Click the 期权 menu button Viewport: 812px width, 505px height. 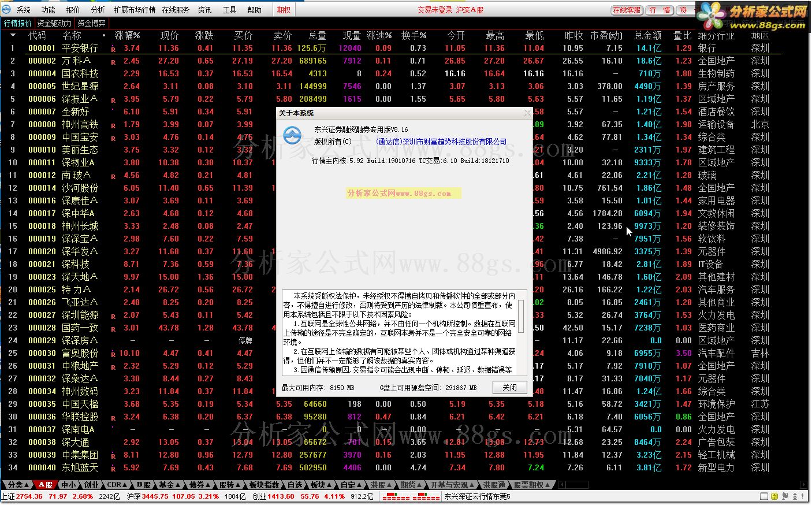[284, 10]
